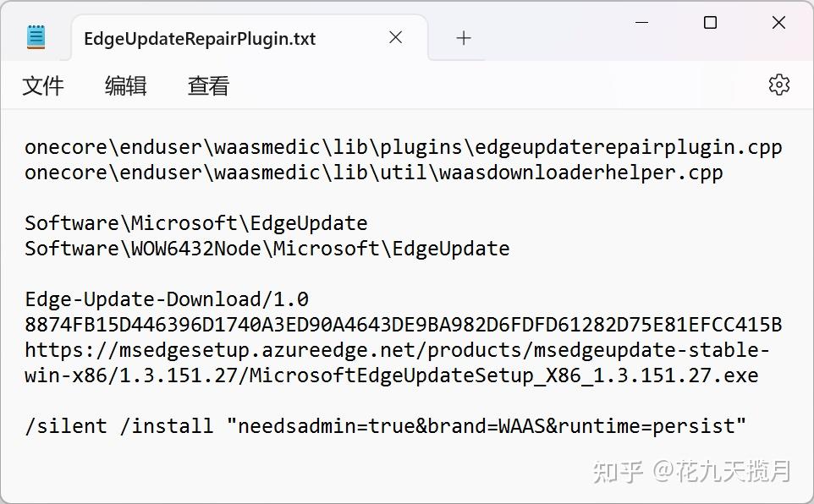Image resolution: width=814 pixels, height=504 pixels.
Task: Open the 编辑 menu
Action: click(x=125, y=85)
